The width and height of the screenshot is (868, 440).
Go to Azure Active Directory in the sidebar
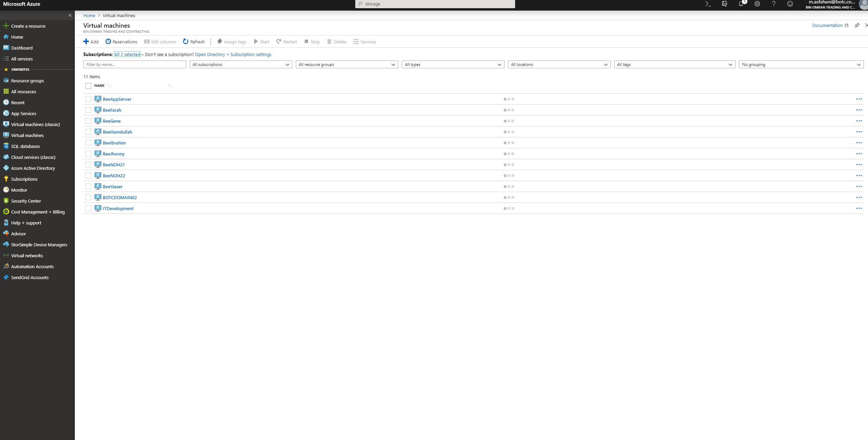click(33, 168)
